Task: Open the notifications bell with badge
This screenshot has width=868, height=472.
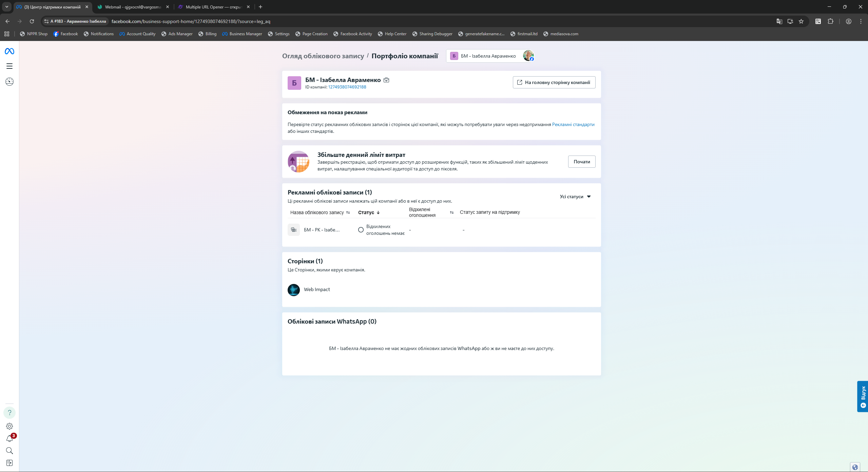Action: [9, 439]
